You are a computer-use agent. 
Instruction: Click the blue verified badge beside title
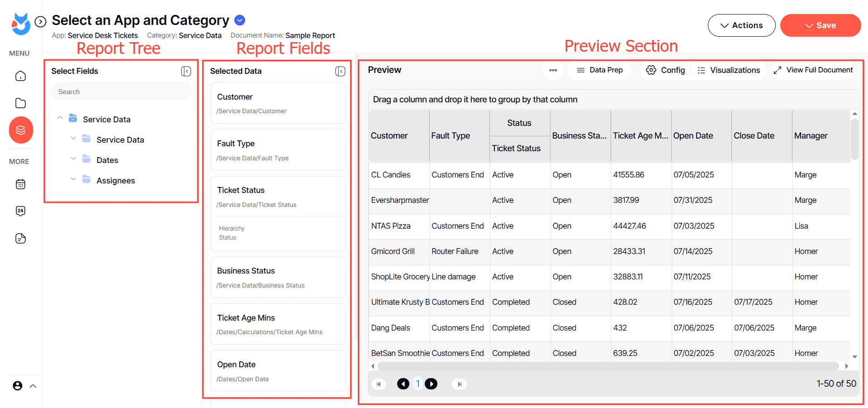pyautogui.click(x=240, y=20)
